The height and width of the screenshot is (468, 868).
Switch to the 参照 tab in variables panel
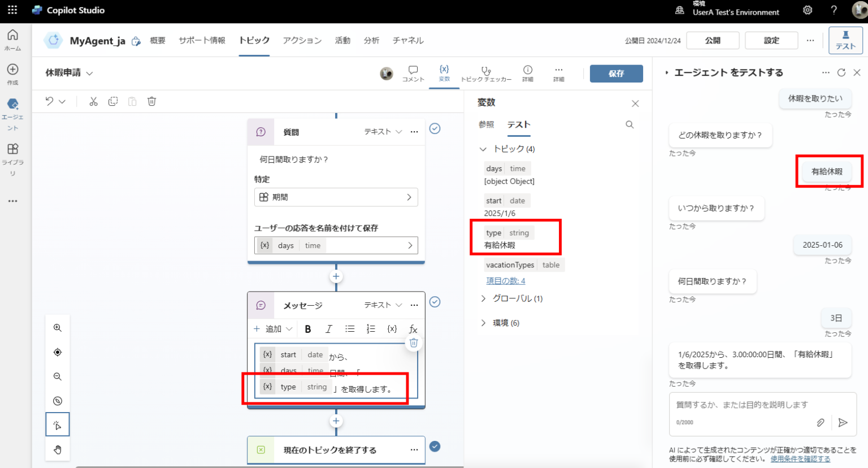(487, 124)
